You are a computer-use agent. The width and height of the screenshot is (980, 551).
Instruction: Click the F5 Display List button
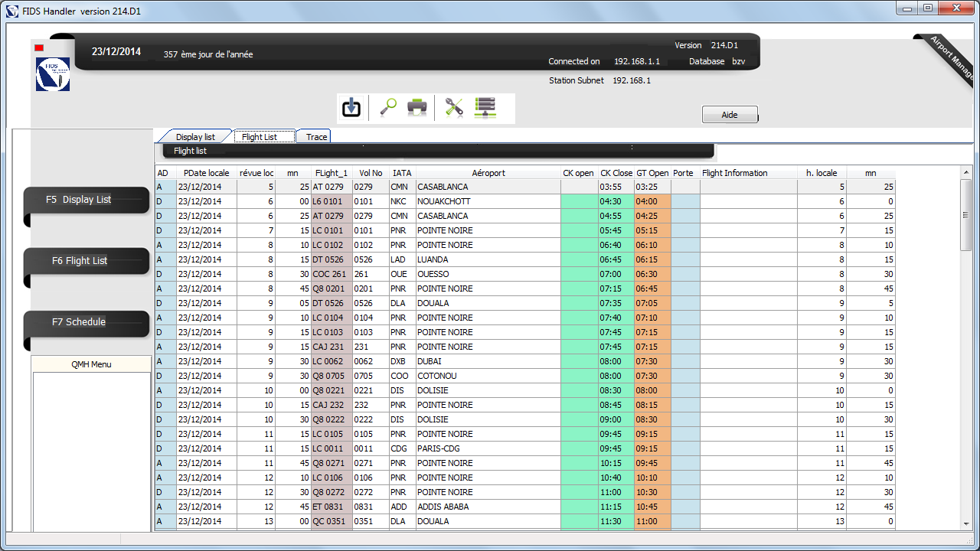tap(87, 200)
